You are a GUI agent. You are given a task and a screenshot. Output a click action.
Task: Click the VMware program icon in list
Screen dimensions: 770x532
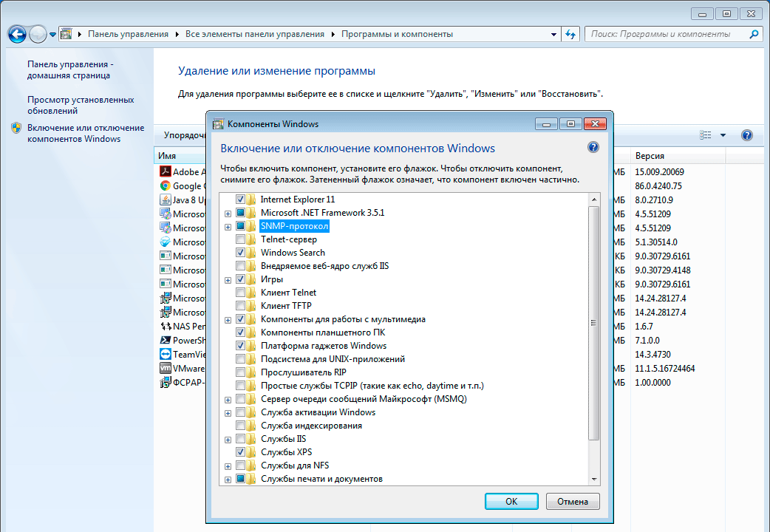[166, 369]
